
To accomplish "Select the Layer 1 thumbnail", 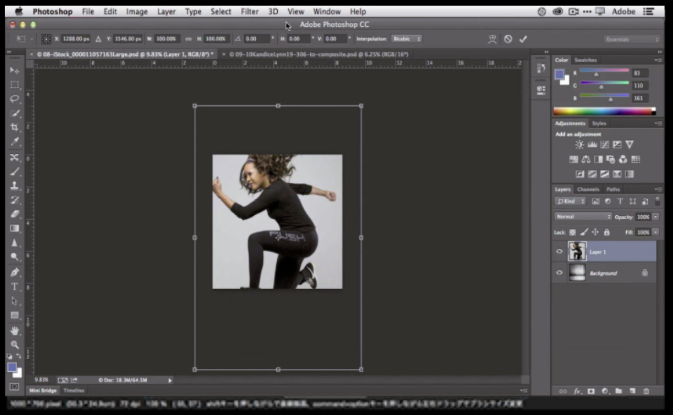I will 577,251.
